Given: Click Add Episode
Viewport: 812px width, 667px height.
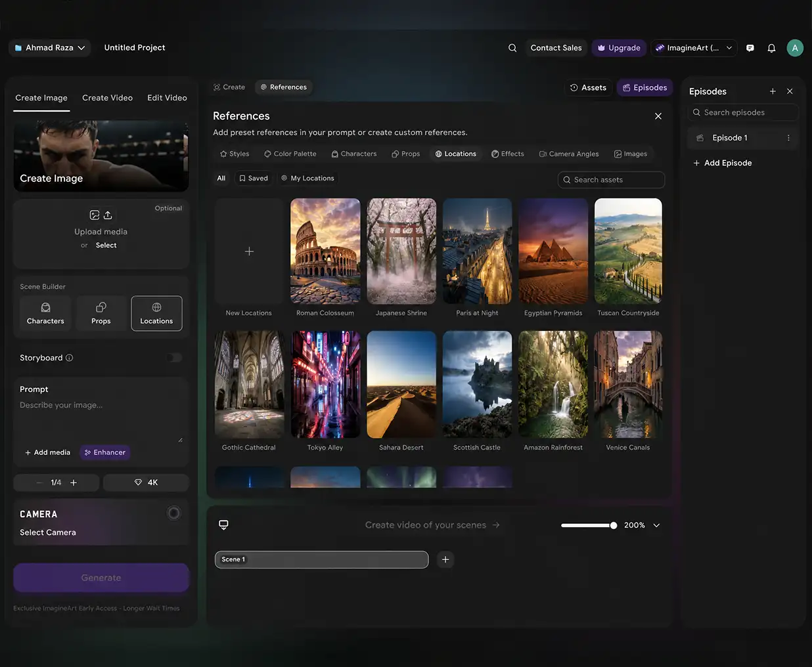Looking at the screenshot, I should click(723, 163).
